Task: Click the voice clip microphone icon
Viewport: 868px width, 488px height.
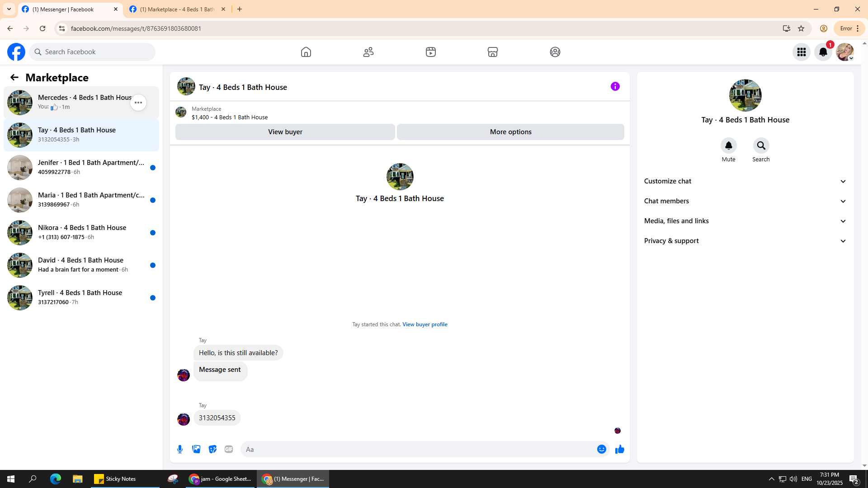Action: click(x=180, y=449)
